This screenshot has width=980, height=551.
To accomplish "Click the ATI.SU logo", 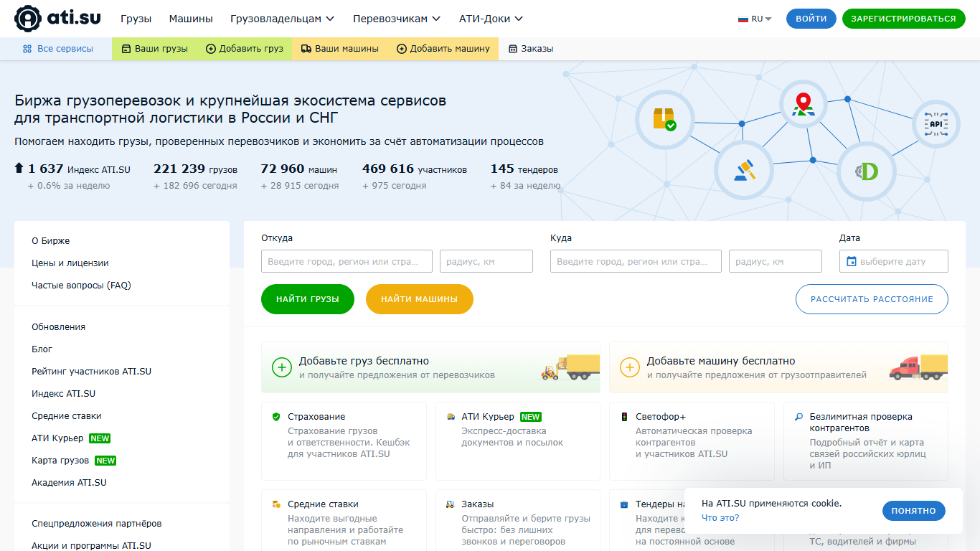I will coord(58,19).
